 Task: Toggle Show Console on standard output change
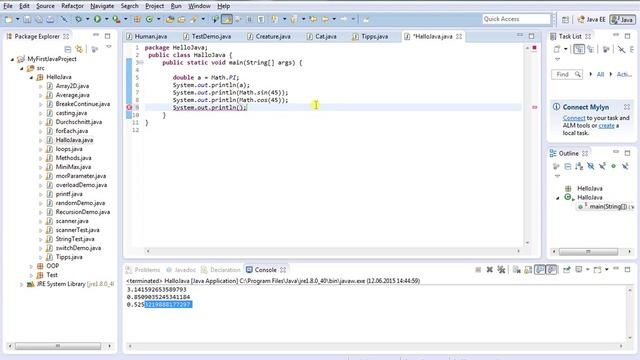point(540,270)
